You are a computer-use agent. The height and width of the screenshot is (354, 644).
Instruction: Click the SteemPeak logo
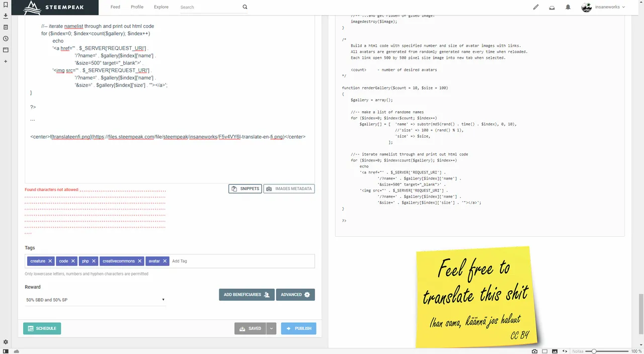pos(54,7)
